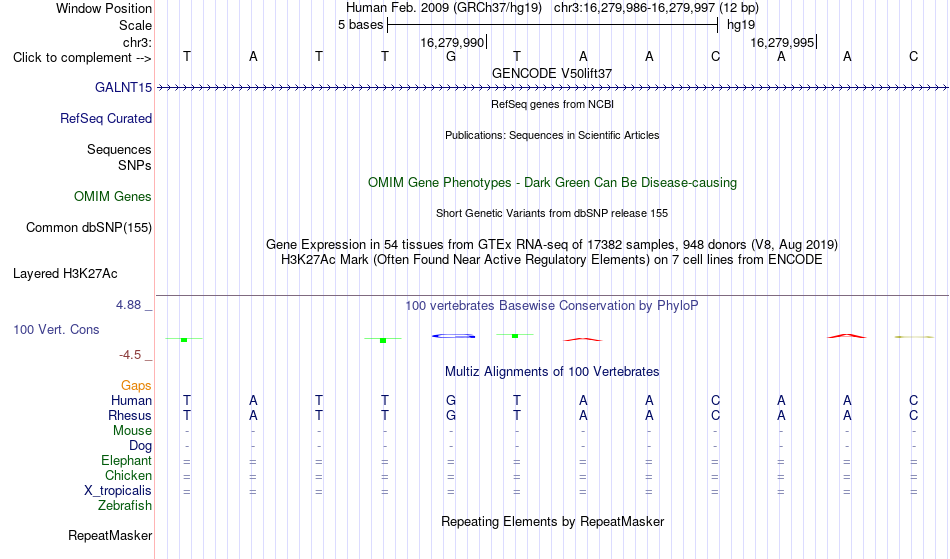Click the Scale label on the left
Viewport: 950px width, 559px height.
[x=135, y=25]
